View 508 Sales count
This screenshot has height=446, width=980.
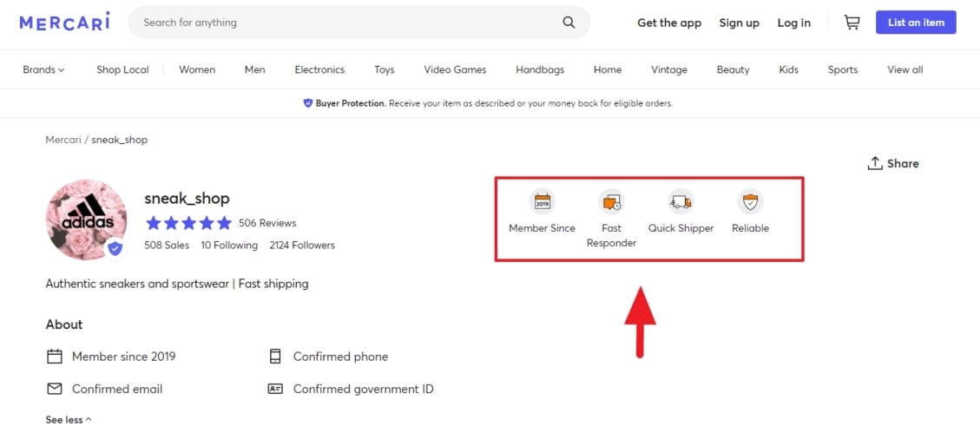click(x=167, y=246)
